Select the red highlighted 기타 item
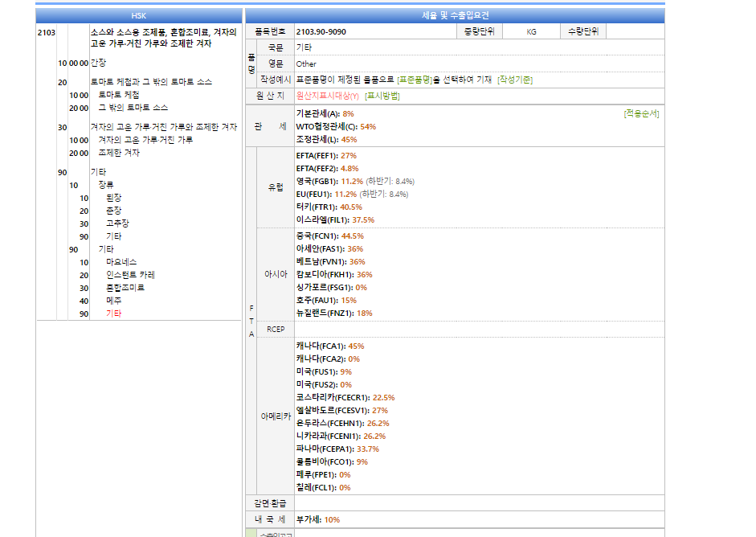The width and height of the screenshot is (756, 537). tap(113, 314)
